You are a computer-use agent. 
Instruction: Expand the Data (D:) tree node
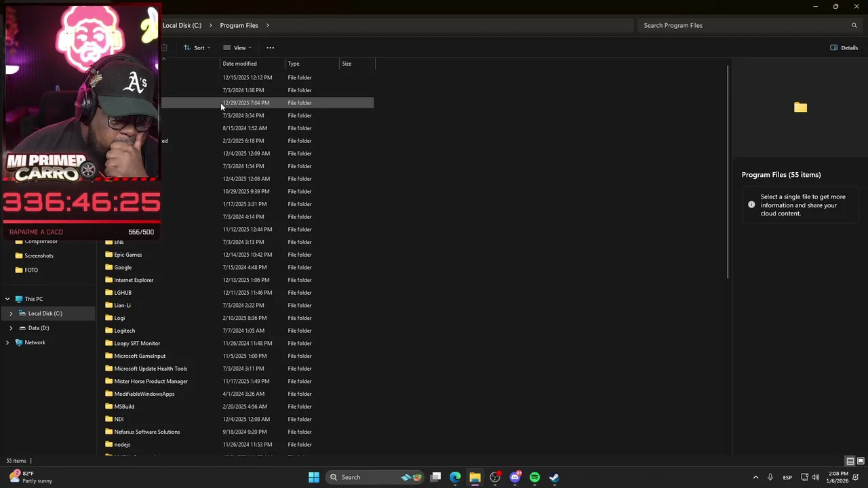(11, 328)
